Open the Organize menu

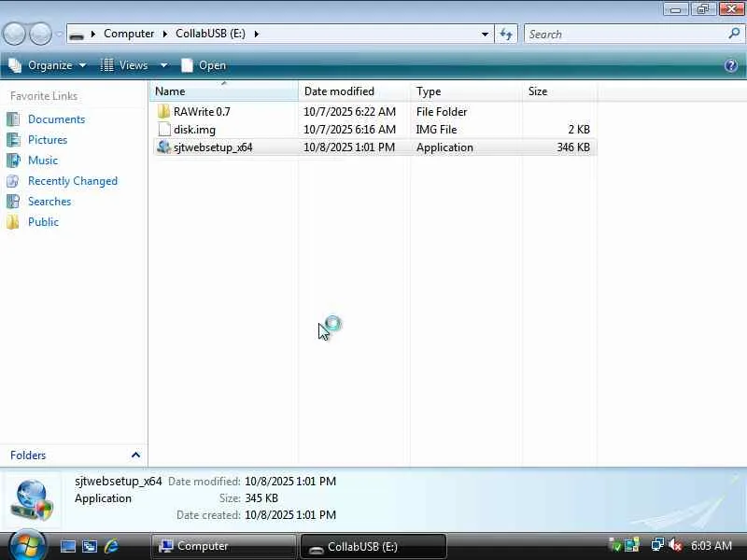coord(48,65)
